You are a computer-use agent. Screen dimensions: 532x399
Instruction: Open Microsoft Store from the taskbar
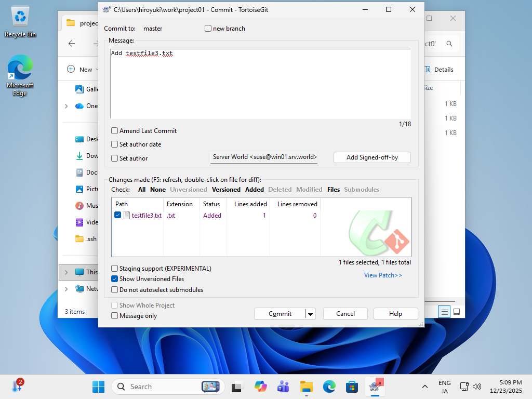(x=352, y=387)
